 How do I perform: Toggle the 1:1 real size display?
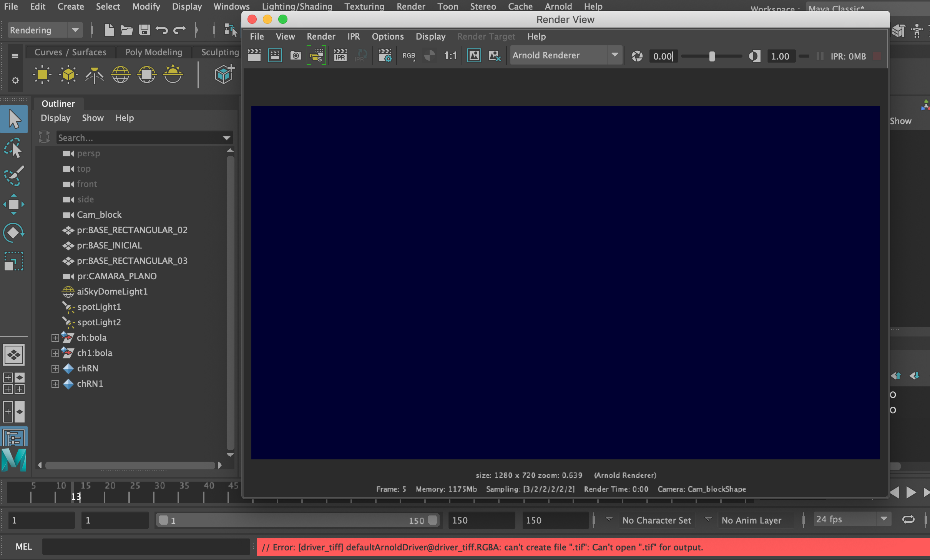(450, 56)
